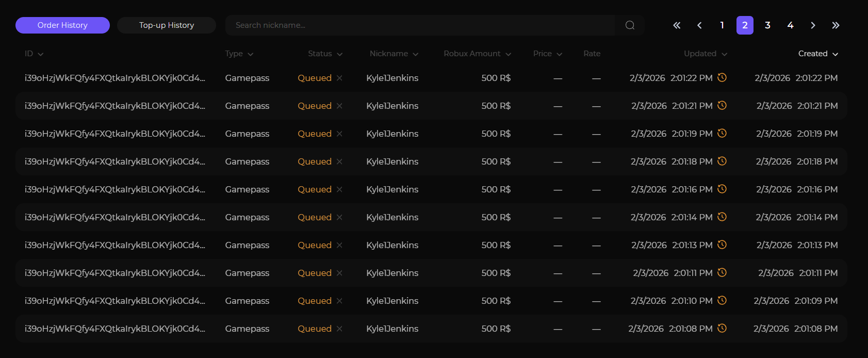Sort by Status column
Viewport: 868px width, 358px height.
[325, 54]
